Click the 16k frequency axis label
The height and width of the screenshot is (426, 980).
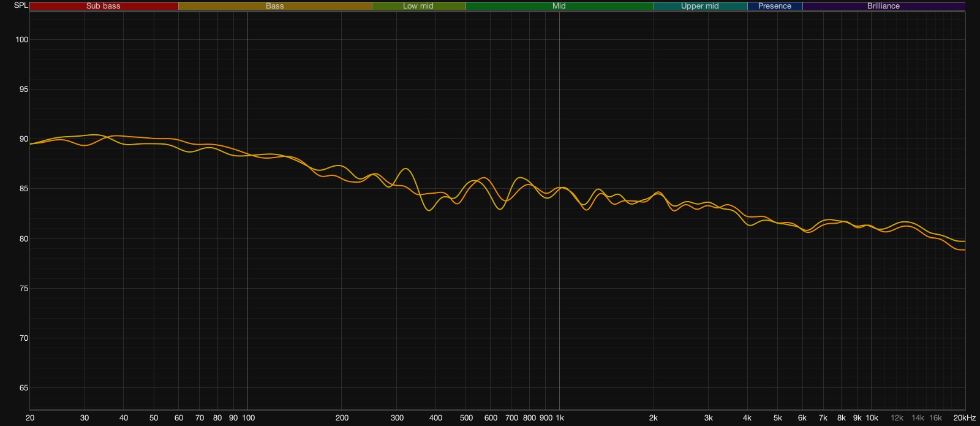935,418
